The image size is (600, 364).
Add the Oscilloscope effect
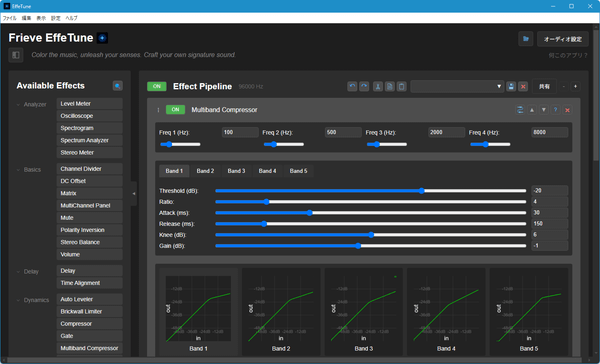tap(90, 116)
